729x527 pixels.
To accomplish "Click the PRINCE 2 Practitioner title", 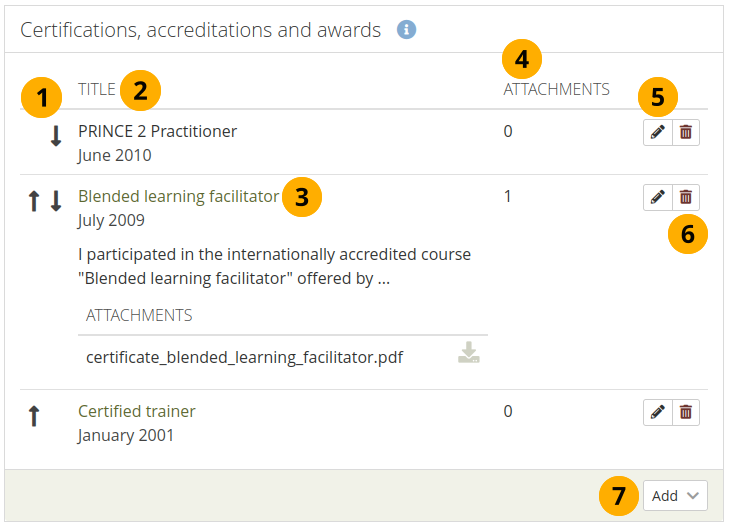I will click(x=157, y=131).
